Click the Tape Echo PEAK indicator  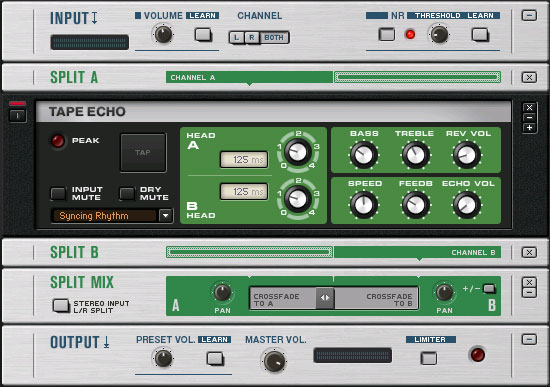click(x=58, y=141)
